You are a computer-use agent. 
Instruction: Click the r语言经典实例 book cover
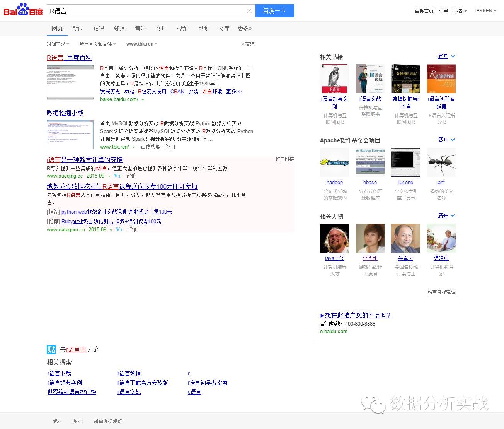pyautogui.click(x=335, y=79)
